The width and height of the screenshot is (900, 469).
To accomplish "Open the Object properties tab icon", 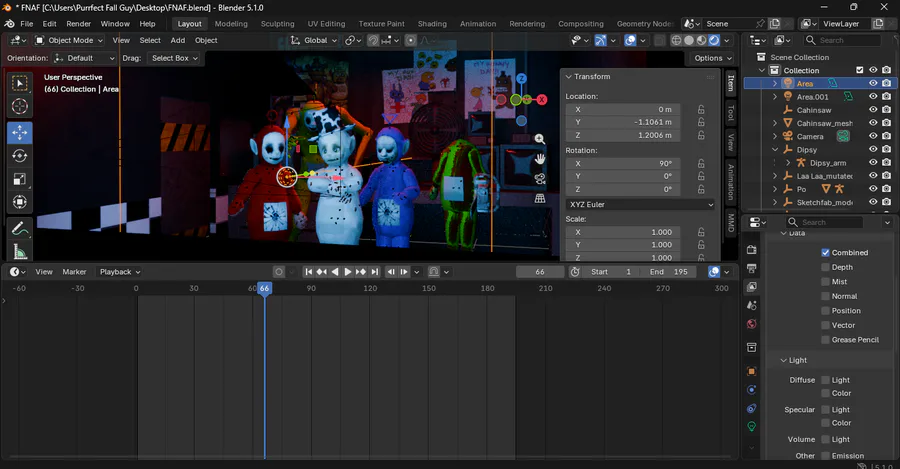I will pos(751,372).
